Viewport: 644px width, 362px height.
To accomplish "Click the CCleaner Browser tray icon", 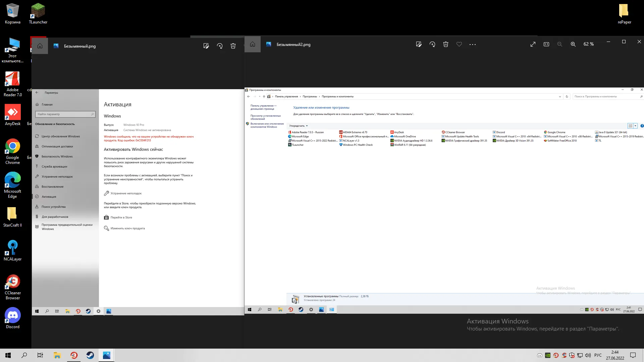I will point(556,355).
